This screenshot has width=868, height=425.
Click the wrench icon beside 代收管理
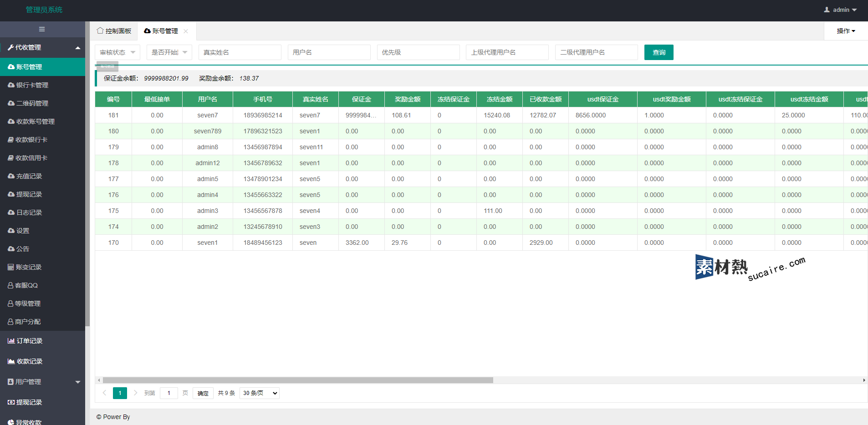pyautogui.click(x=11, y=47)
